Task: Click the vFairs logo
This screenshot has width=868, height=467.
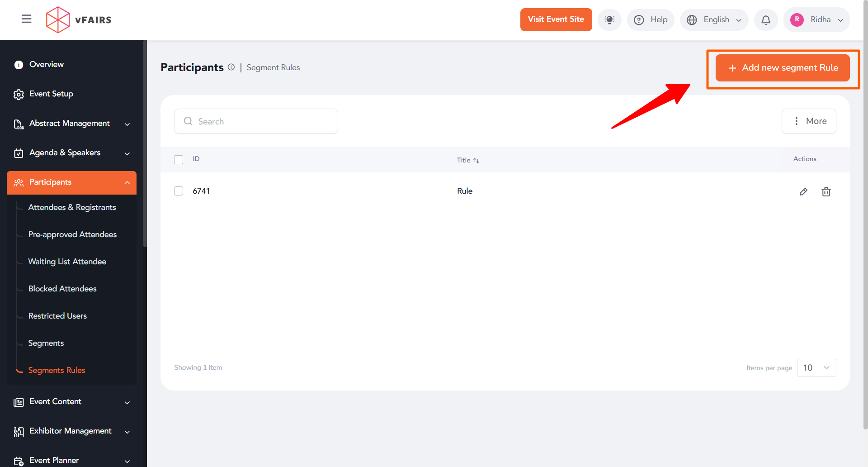Action: [79, 20]
